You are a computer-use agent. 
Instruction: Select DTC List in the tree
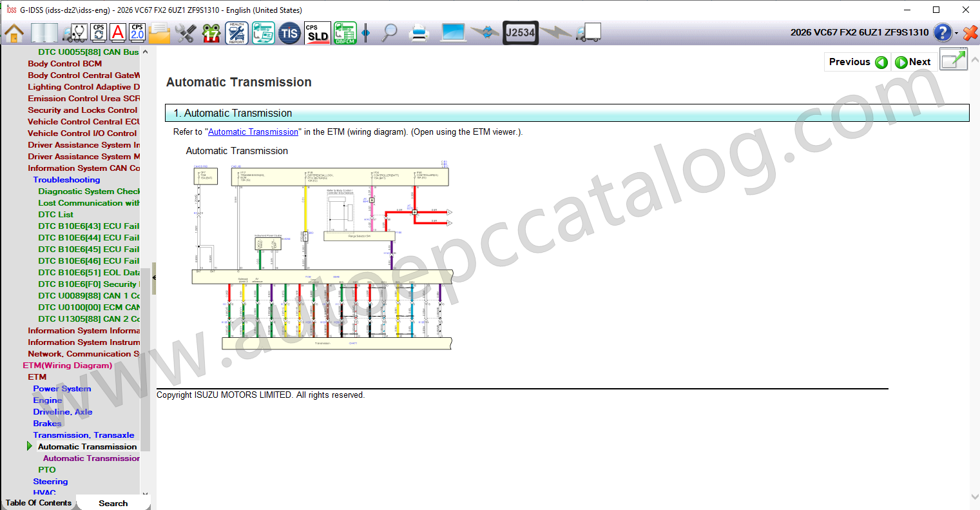[55, 215]
